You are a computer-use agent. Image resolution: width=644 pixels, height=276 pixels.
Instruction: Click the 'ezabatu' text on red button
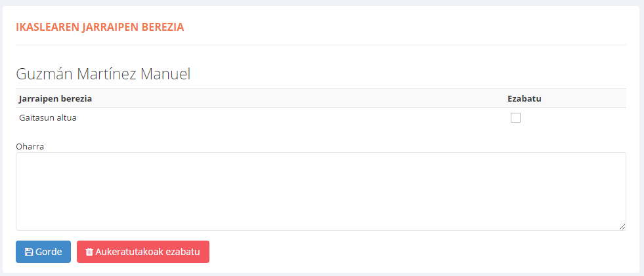coord(182,252)
